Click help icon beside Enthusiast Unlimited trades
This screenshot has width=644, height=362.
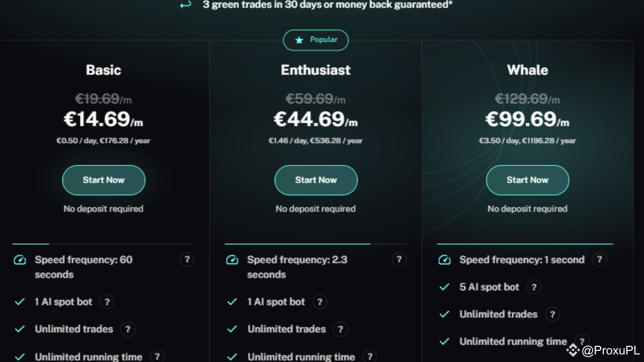[341, 329]
